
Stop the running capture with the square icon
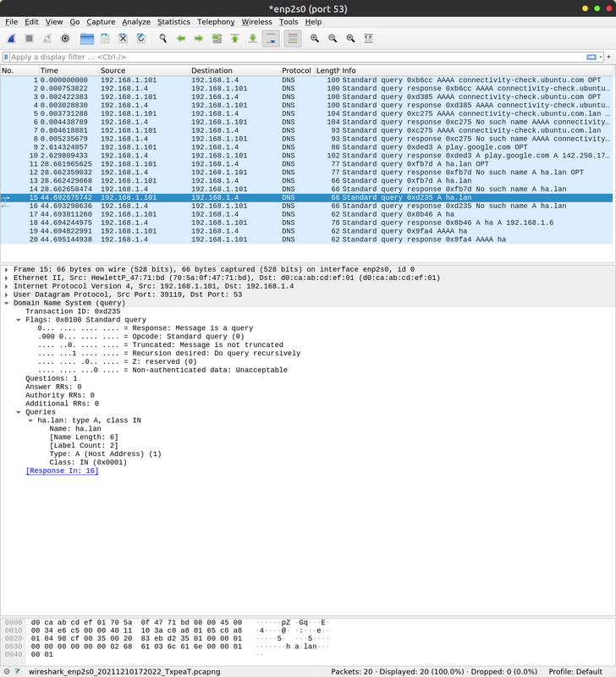point(30,38)
